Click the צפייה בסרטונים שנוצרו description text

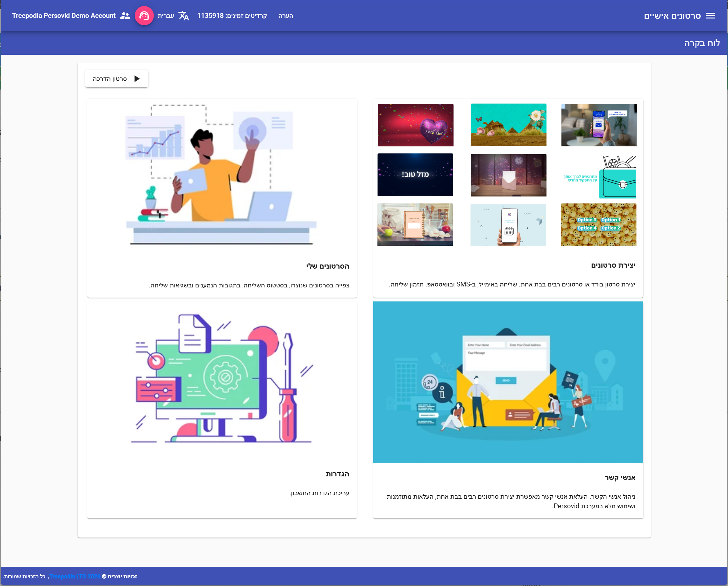[249, 285]
